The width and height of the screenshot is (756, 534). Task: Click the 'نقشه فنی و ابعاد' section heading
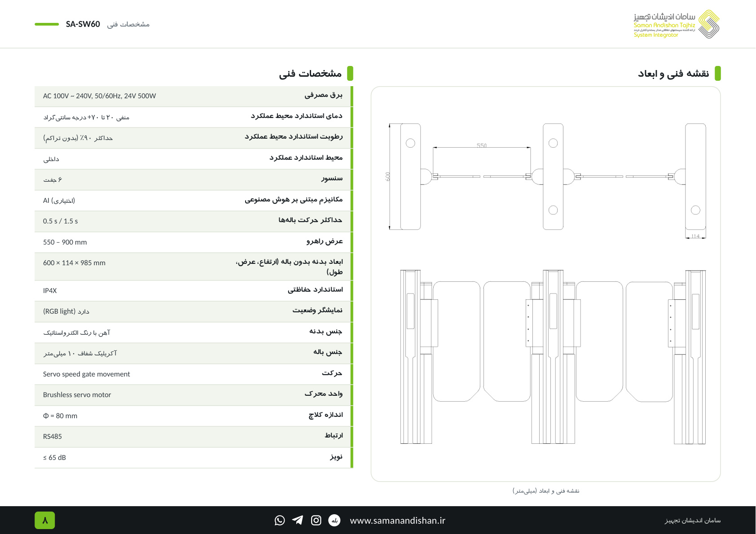673,74
